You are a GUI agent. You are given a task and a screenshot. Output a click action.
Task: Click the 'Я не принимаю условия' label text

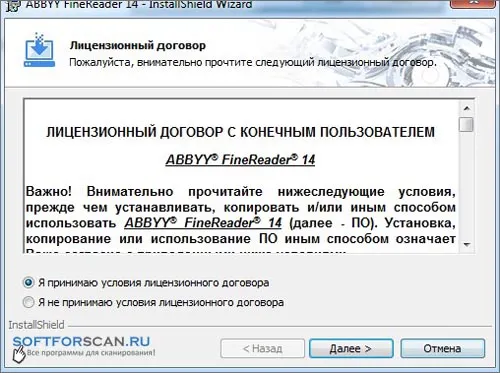pyautogui.click(x=161, y=303)
